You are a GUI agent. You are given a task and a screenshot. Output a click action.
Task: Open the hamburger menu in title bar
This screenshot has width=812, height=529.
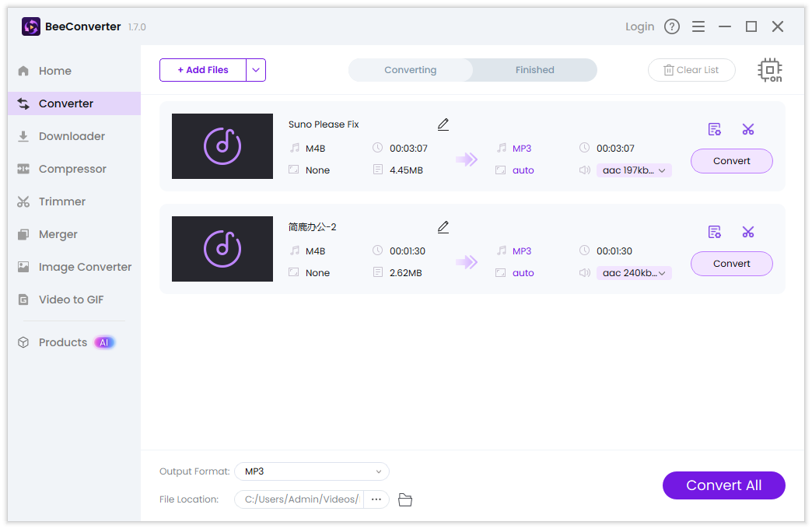click(698, 26)
